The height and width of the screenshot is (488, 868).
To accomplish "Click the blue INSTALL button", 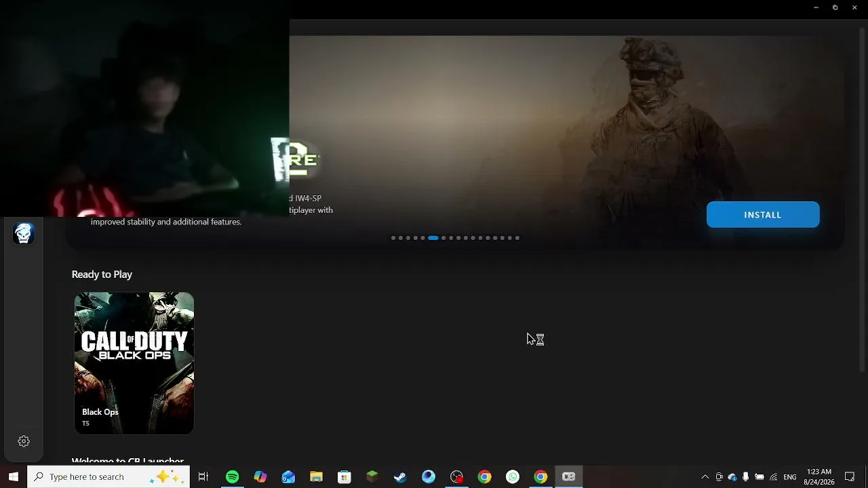I will [763, 215].
